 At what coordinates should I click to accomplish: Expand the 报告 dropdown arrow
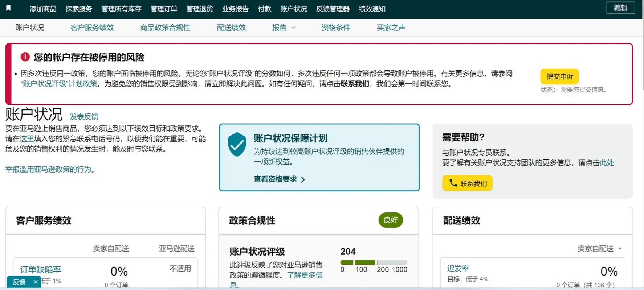coord(293,28)
